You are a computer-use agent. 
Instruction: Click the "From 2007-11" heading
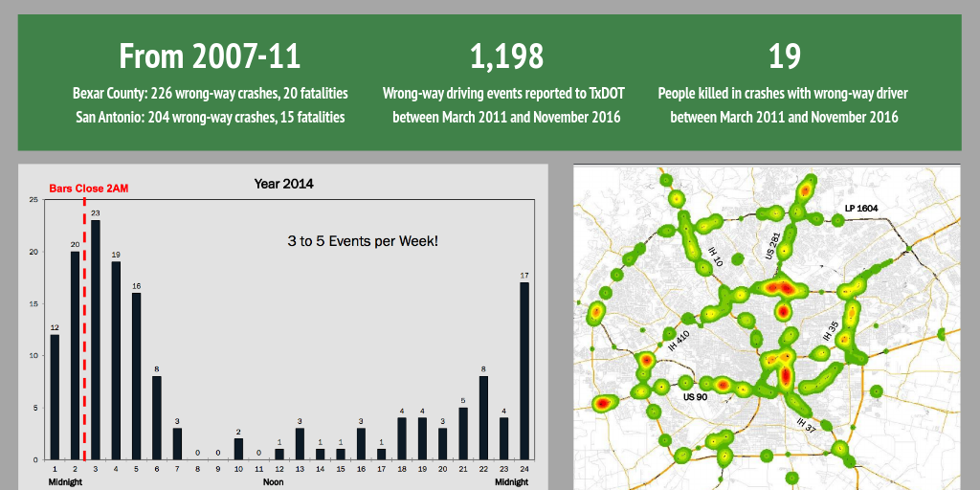click(210, 56)
